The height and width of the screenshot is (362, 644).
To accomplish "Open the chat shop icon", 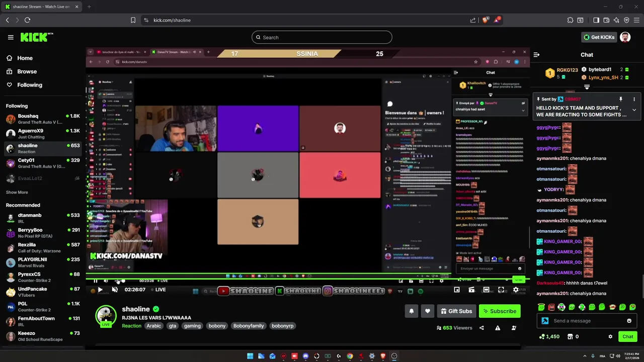I will (x=570, y=337).
